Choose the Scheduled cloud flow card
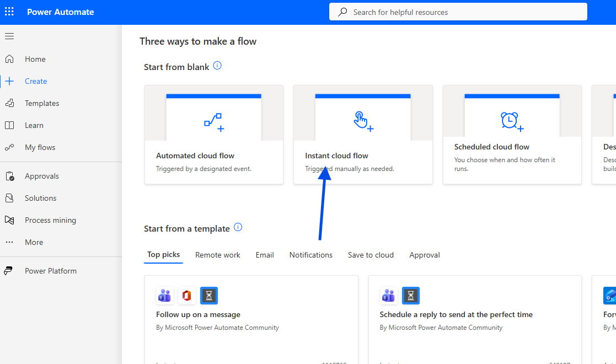 (512, 135)
